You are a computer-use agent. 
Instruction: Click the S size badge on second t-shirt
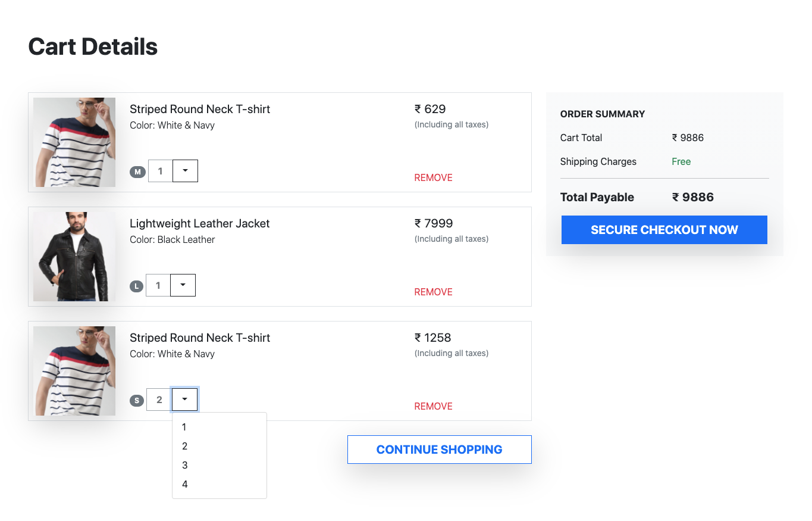137,400
